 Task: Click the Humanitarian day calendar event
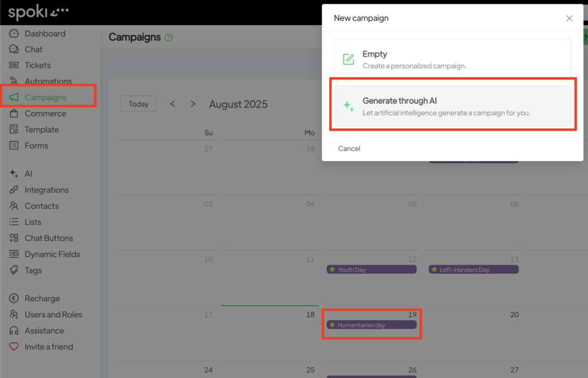click(x=372, y=325)
